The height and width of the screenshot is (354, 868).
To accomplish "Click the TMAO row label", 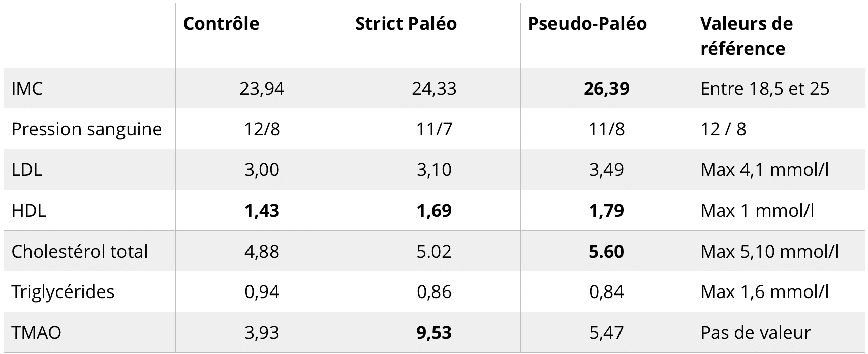I will pos(36,332).
